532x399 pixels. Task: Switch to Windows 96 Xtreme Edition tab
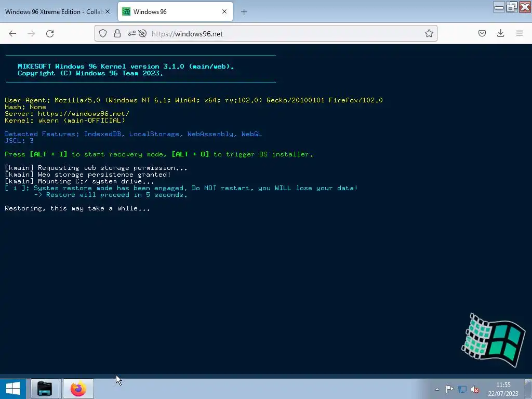(x=57, y=11)
